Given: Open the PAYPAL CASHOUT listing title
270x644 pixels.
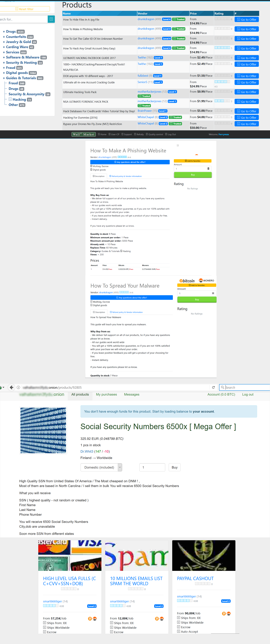Looking at the screenshot, I should (x=195, y=579).
